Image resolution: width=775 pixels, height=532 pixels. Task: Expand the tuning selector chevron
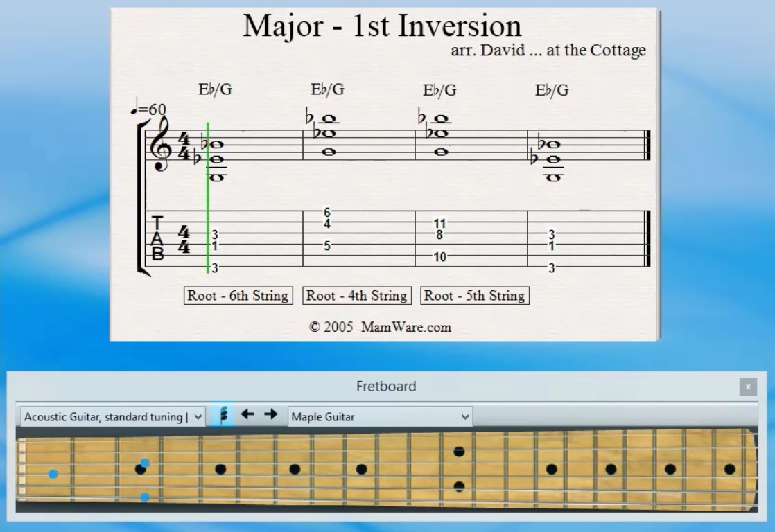199,416
